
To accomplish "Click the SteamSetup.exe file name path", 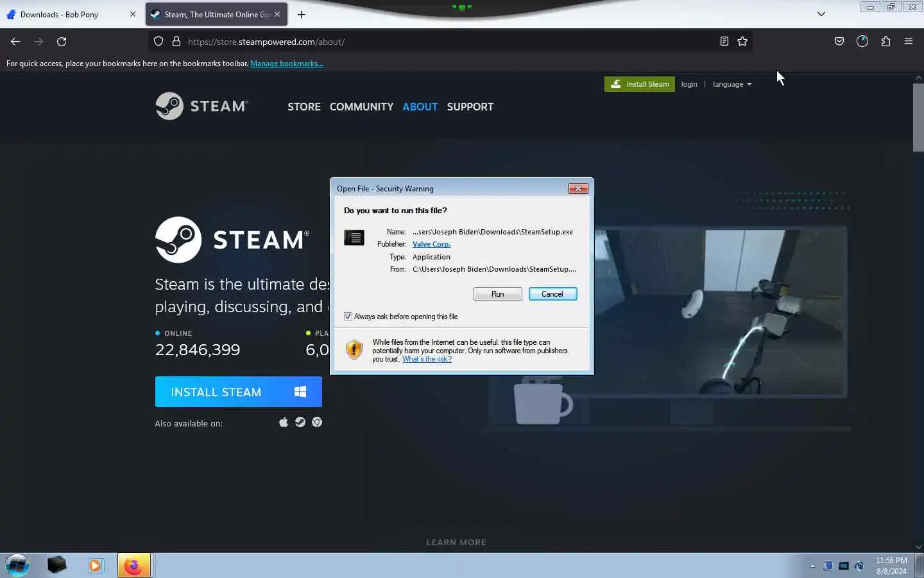I will (493, 232).
